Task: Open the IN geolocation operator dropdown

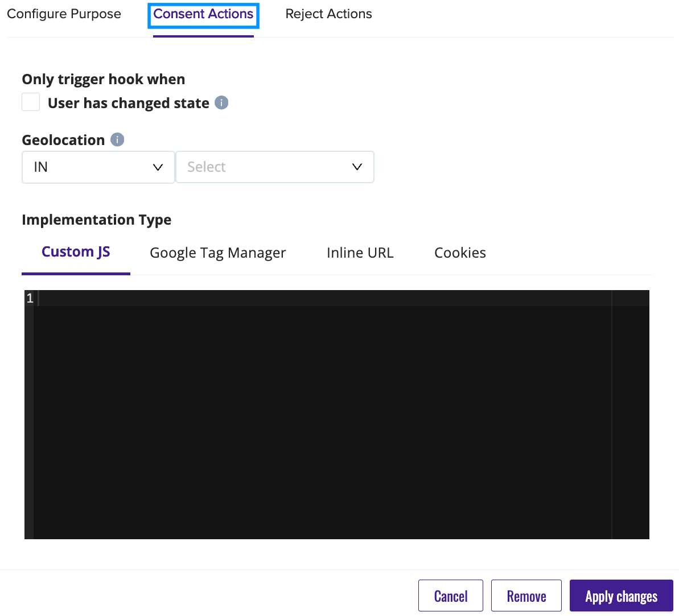Action: (x=98, y=167)
